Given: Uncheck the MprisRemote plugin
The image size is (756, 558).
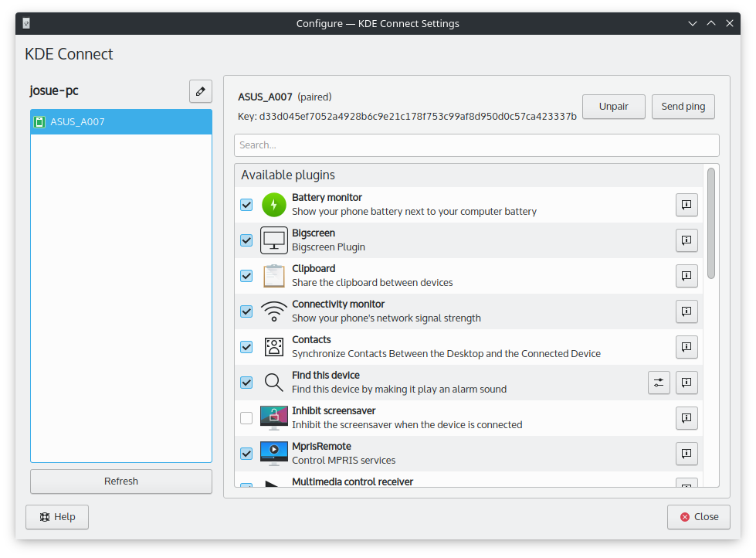Looking at the screenshot, I should [246, 453].
